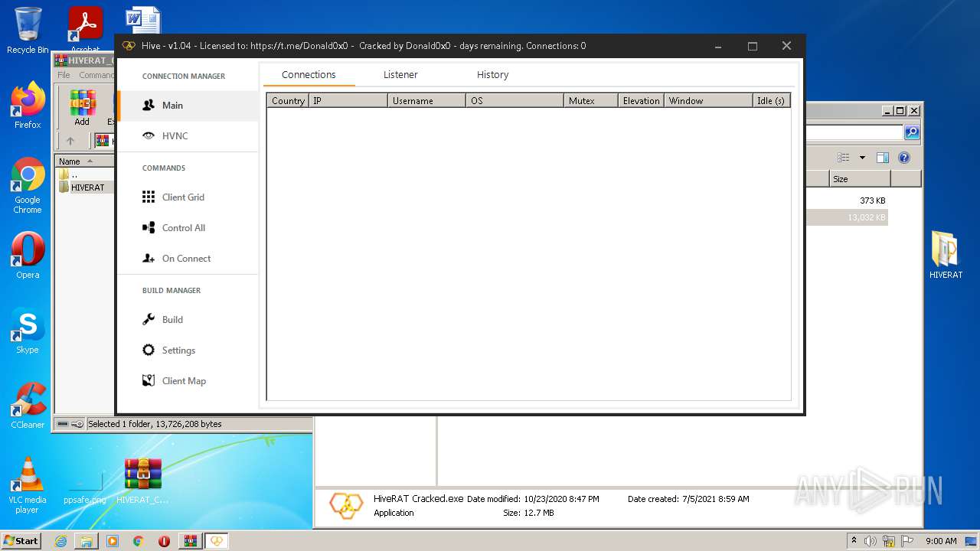This screenshot has height=551, width=980.
Task: Select the ppsafe.png desktop file
Action: click(85, 486)
